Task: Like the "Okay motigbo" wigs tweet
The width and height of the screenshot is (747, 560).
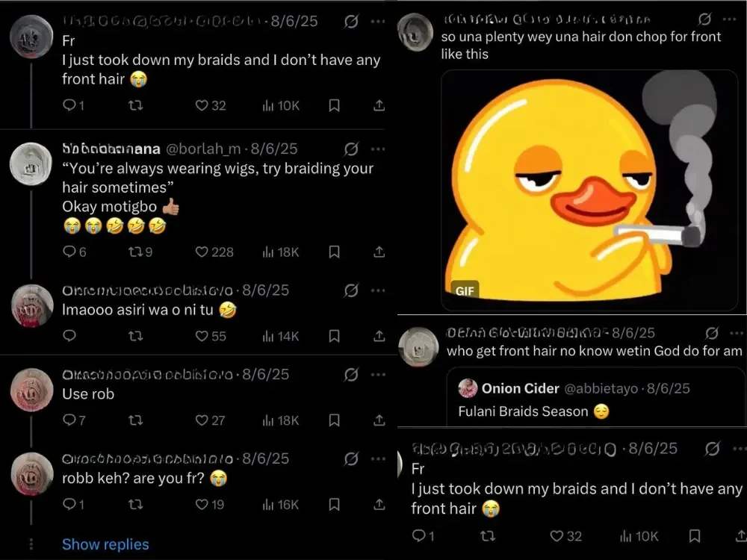Action: click(x=202, y=252)
